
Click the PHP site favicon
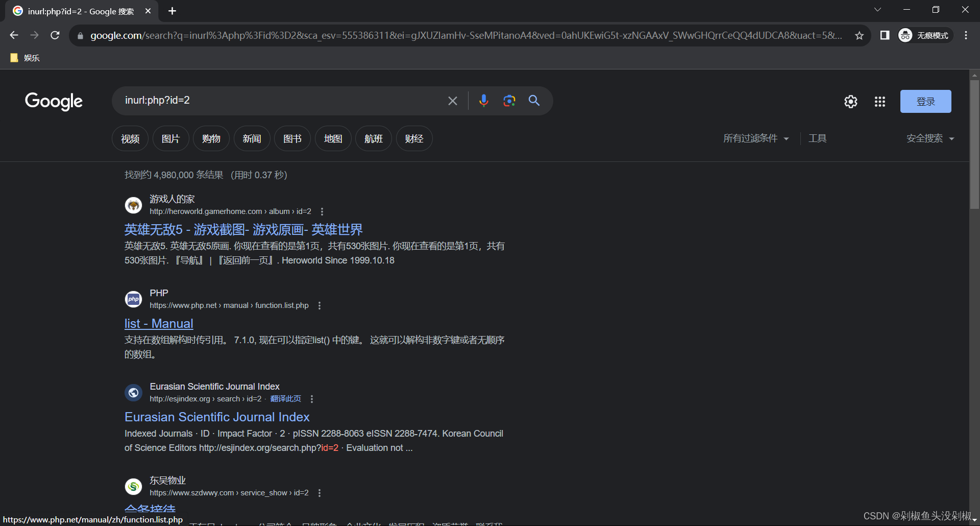click(x=134, y=299)
